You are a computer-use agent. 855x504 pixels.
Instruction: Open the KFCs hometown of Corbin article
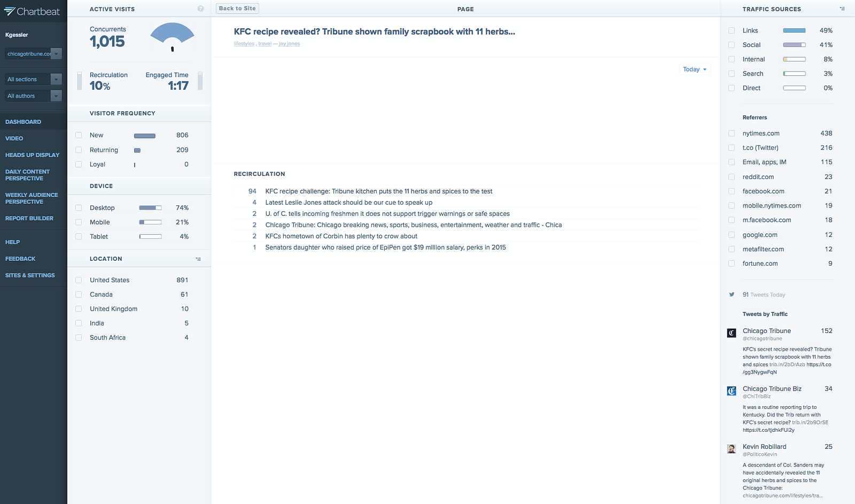341,236
